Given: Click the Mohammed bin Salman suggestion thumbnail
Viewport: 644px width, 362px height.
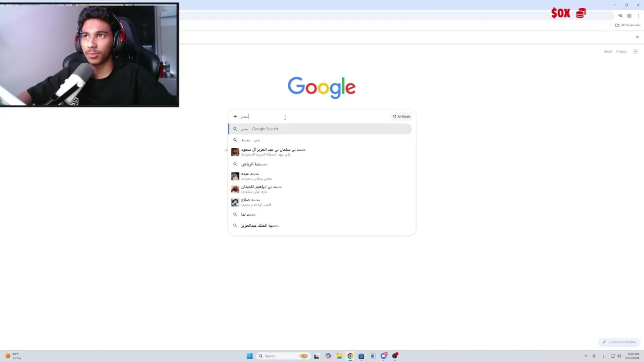Looking at the screenshot, I should coord(235,152).
